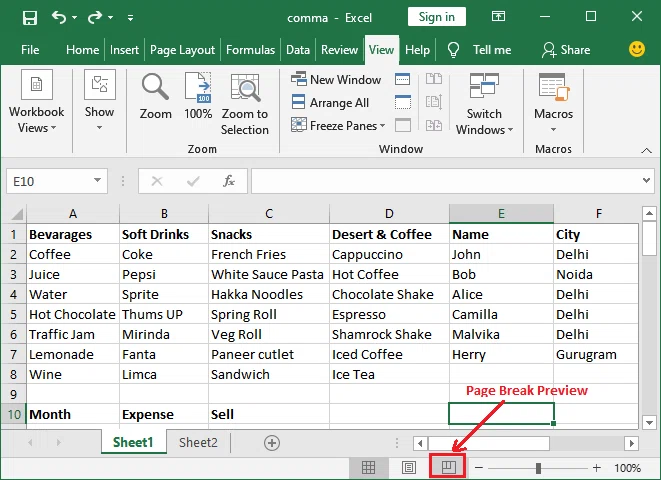Open the Help tab
This screenshot has height=480, width=661.
417,50
